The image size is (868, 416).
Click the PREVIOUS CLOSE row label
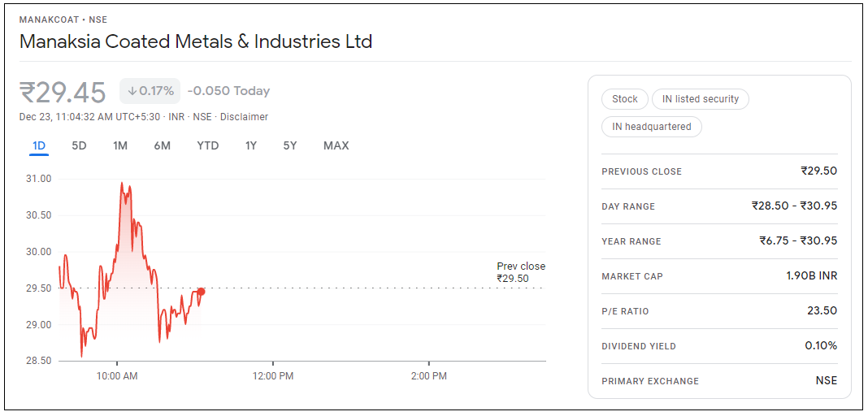(x=641, y=171)
